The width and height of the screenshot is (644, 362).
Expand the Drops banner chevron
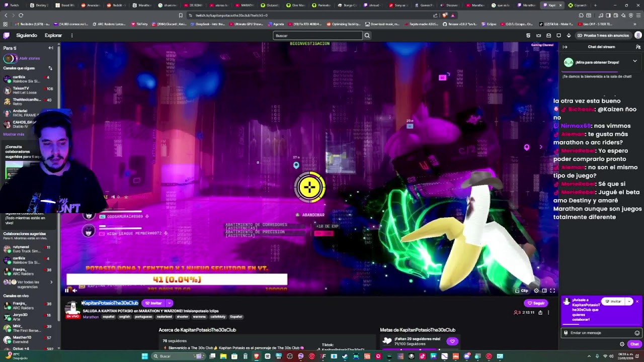tap(635, 61)
